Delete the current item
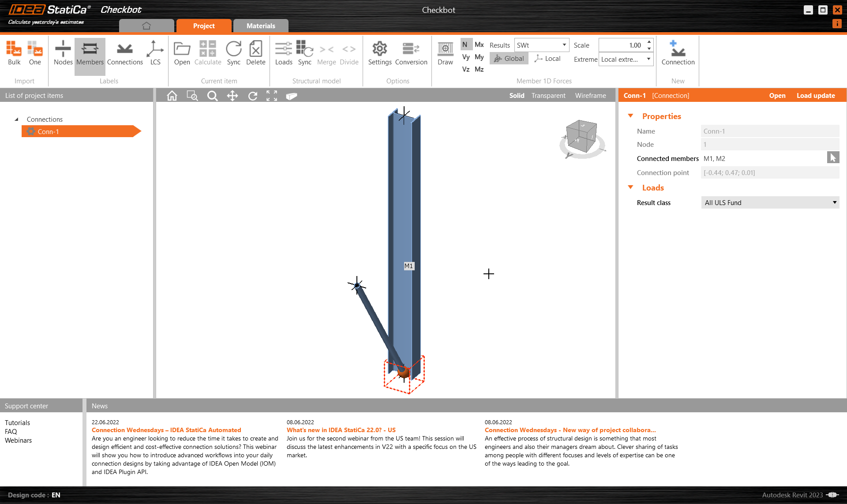Screen dimensions: 847x504 pos(255,54)
